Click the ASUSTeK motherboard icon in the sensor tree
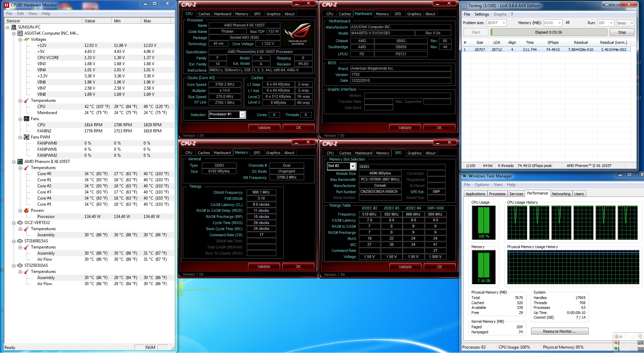The image size is (644, 353). (x=20, y=33)
